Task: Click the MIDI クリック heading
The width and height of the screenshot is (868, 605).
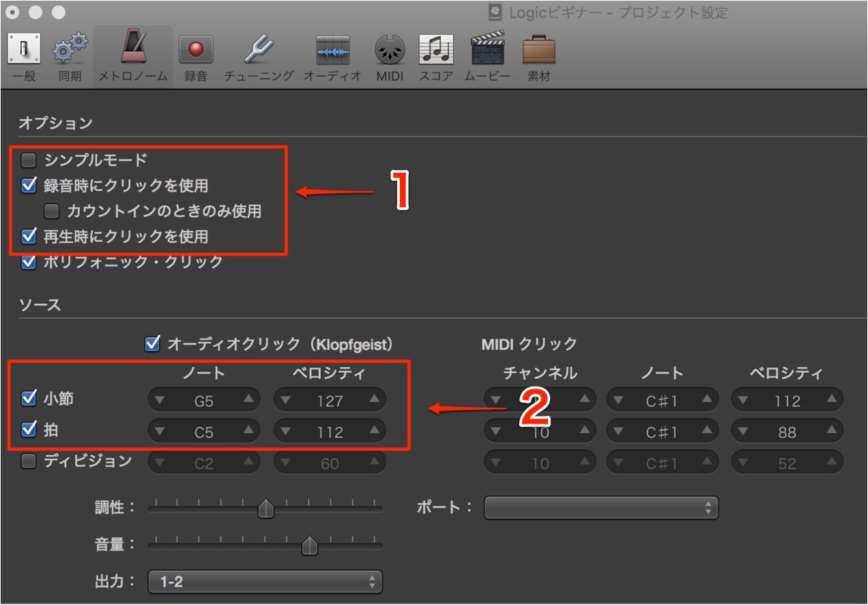Action: (x=529, y=344)
